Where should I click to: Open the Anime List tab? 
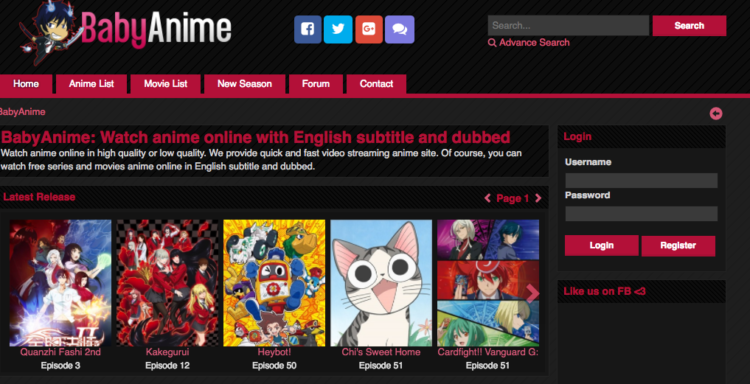point(91,84)
